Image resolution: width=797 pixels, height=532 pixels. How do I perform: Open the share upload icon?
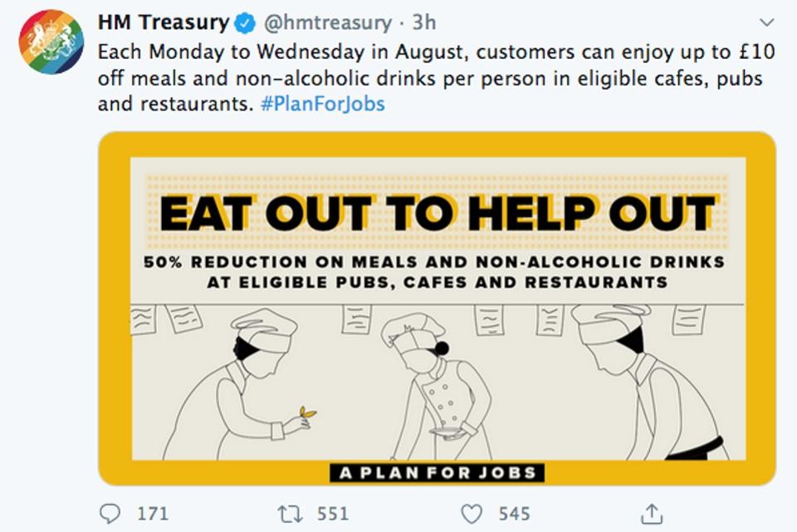652,513
